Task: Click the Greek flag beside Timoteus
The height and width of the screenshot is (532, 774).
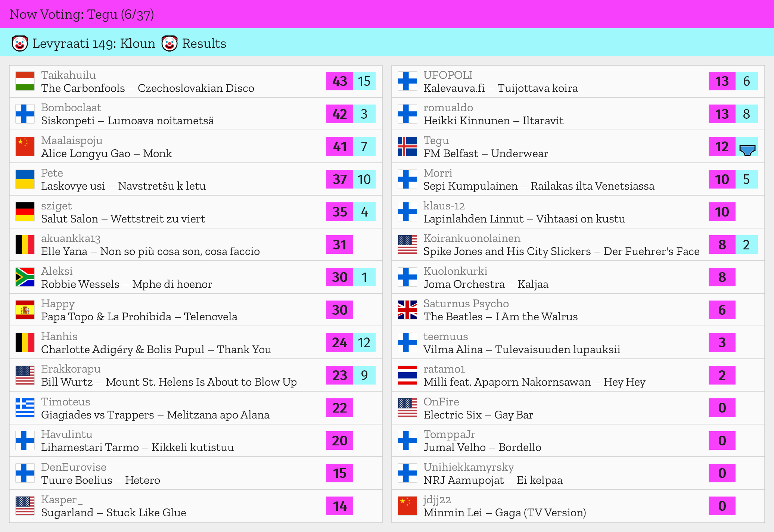Action: [x=25, y=408]
